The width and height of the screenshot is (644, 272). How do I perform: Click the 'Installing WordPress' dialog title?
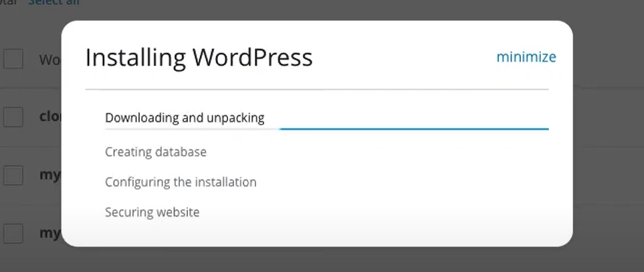point(199,58)
